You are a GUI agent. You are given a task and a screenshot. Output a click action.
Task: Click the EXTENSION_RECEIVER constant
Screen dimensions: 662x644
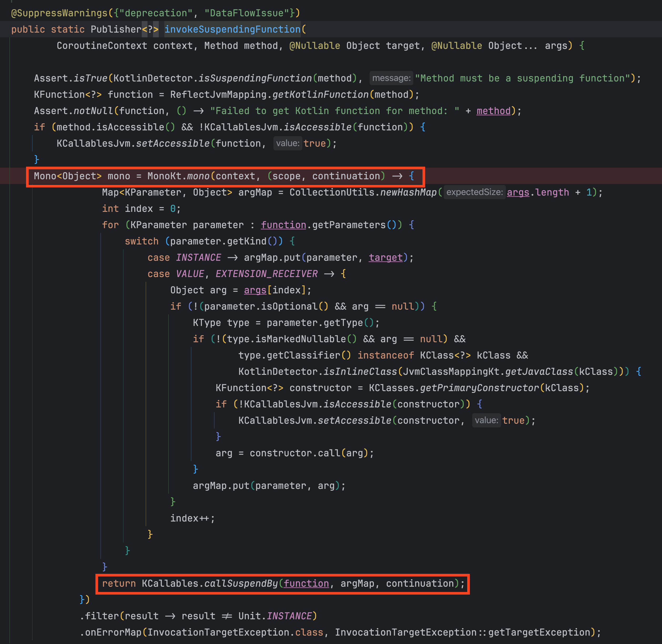click(267, 274)
